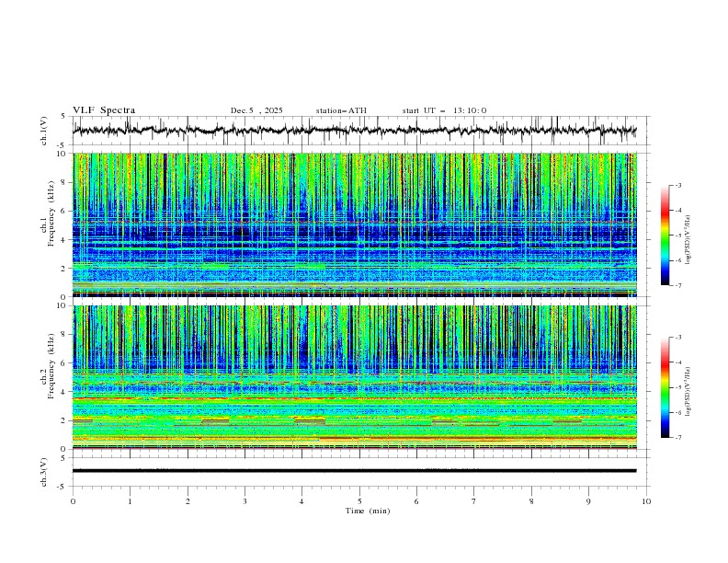728x563 pixels.
Task: Click the ch.2 color scale bar
Action: click(x=665, y=387)
